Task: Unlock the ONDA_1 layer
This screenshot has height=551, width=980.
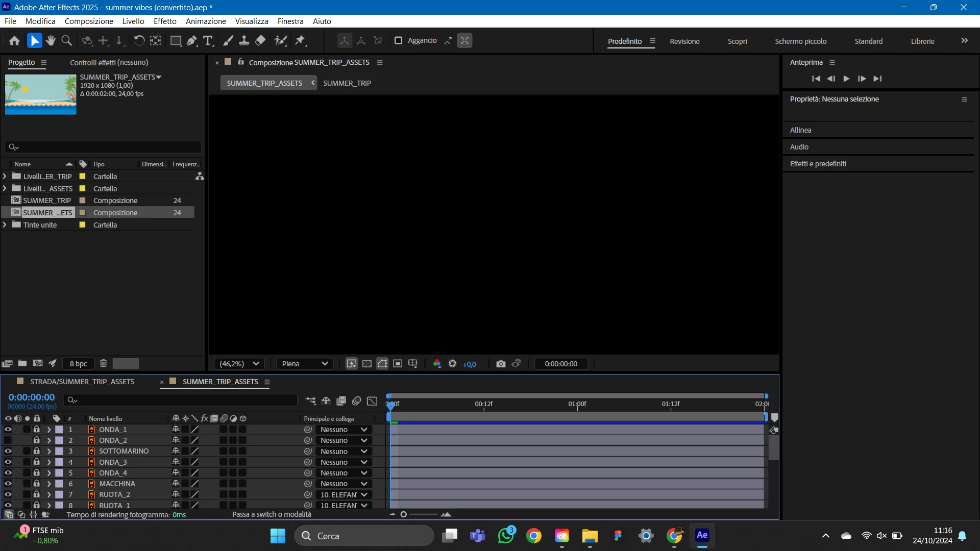Action: click(36, 430)
